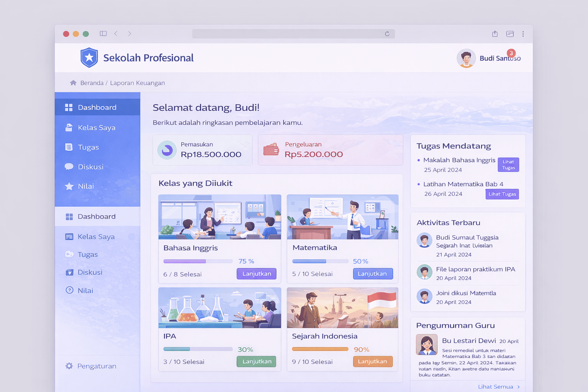Open Diskusi in the top sidebar menu
Screen dimensions: 588x392
(91, 167)
